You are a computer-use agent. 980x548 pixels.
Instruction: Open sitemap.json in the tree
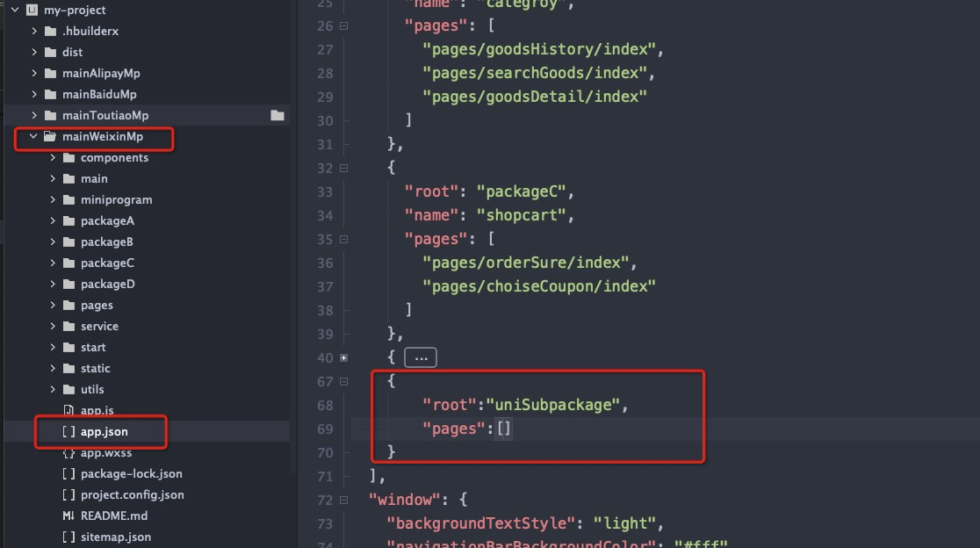pyautogui.click(x=116, y=537)
